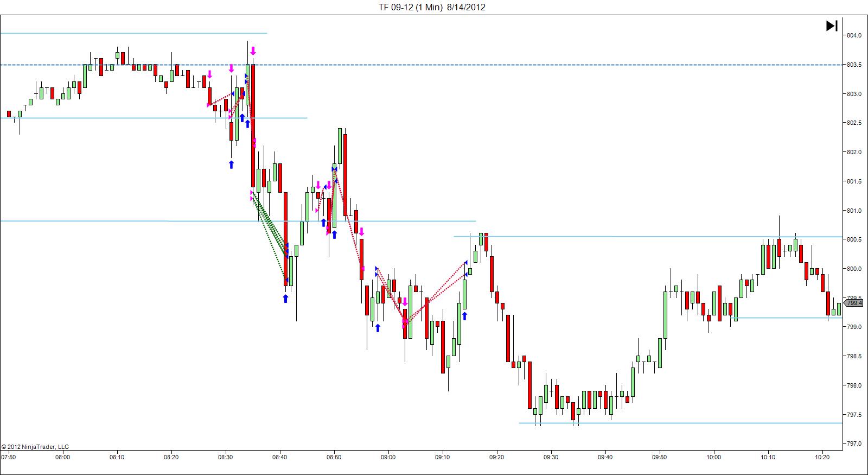Select the light blue line near 797.3
This screenshot has width=868, height=475.
click(680, 423)
